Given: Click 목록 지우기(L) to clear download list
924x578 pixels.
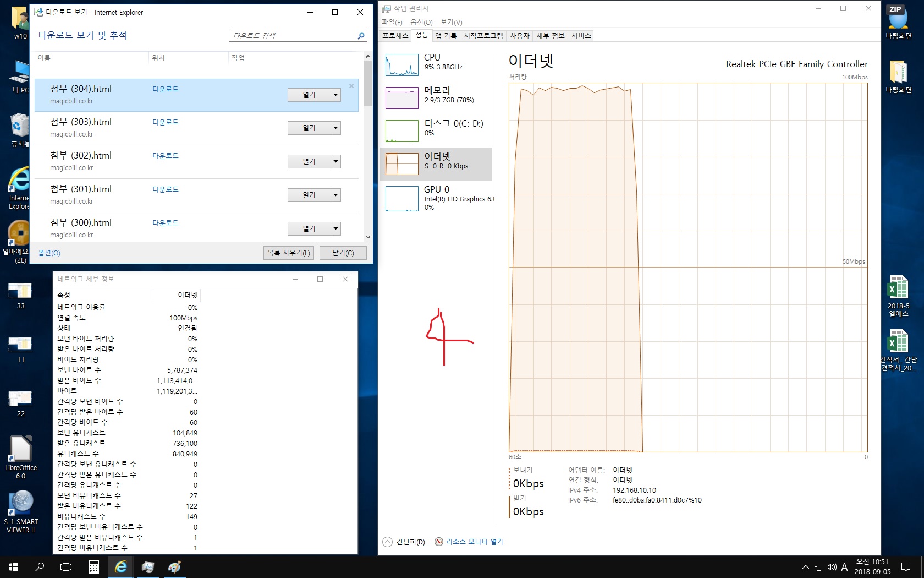Looking at the screenshot, I should (x=289, y=253).
